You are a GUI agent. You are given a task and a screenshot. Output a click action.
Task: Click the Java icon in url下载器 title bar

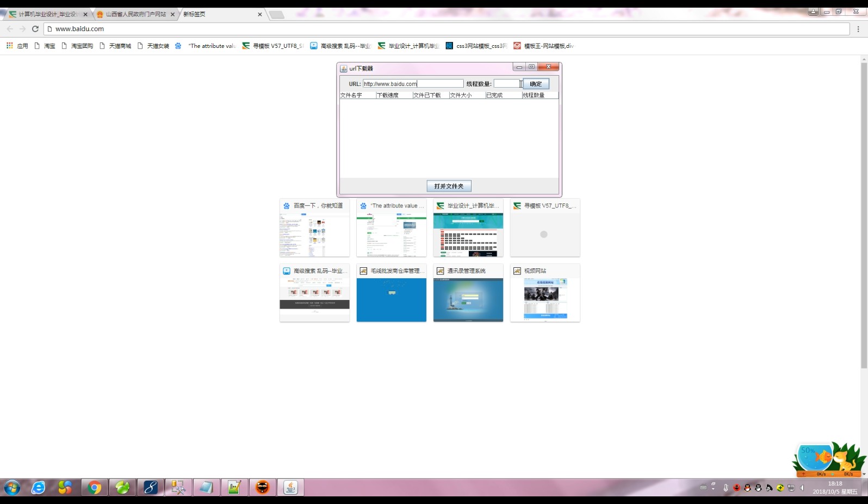[x=344, y=69]
